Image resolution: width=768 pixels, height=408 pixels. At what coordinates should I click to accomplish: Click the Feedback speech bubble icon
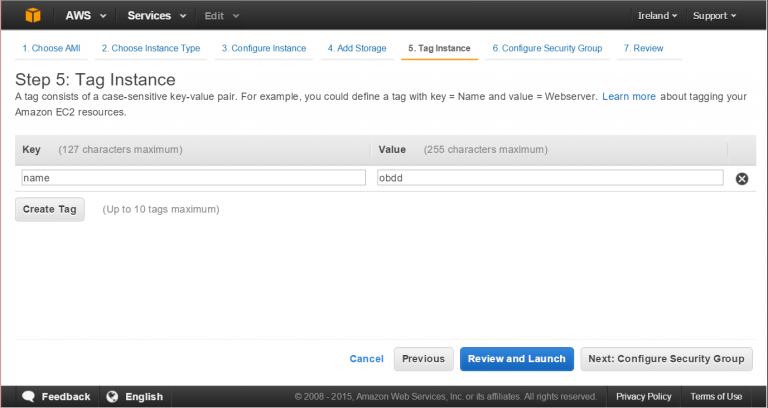(28, 396)
